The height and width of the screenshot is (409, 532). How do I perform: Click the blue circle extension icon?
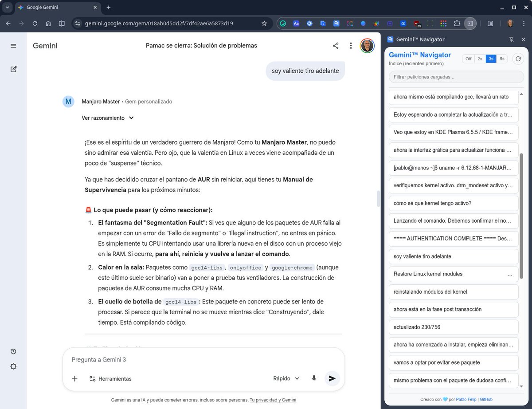click(x=363, y=24)
